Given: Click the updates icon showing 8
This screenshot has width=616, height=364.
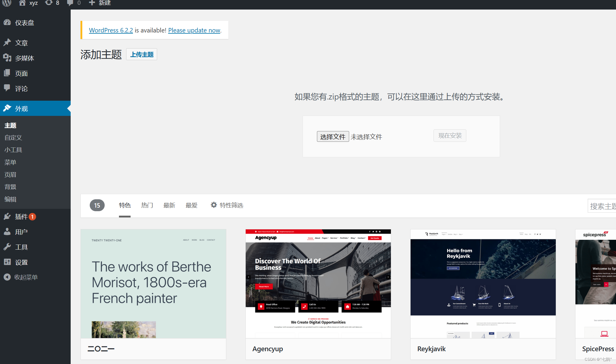Looking at the screenshot, I should click(49, 3).
